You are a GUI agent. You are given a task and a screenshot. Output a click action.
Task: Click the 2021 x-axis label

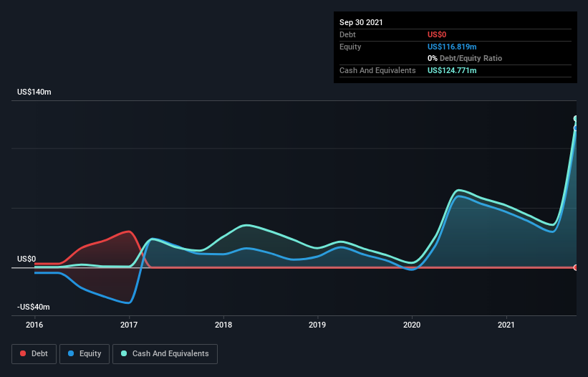[x=506, y=325]
